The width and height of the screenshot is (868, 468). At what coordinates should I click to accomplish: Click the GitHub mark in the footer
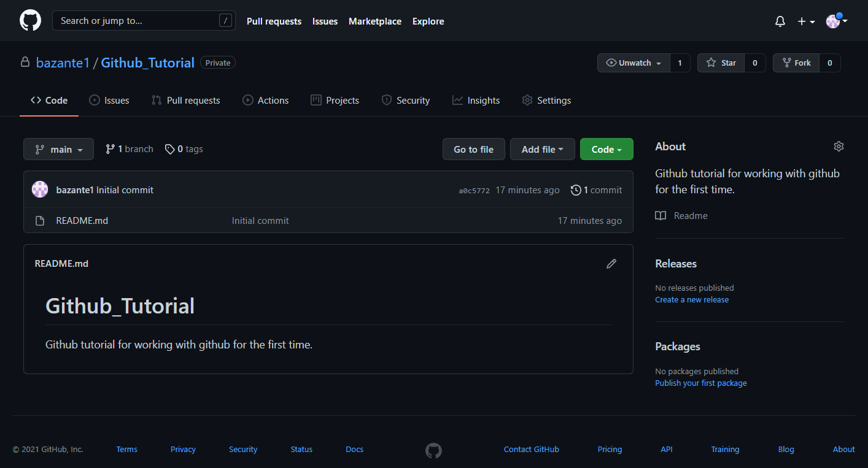pyautogui.click(x=433, y=450)
